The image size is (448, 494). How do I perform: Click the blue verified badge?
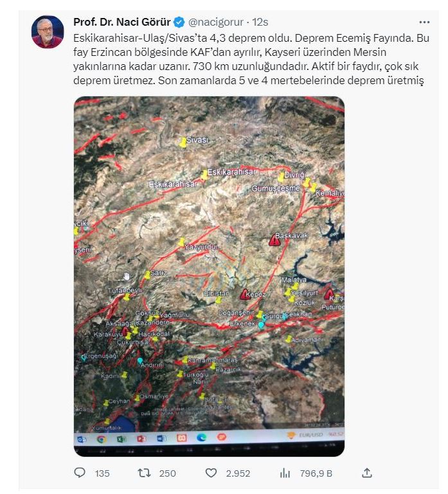[179, 22]
